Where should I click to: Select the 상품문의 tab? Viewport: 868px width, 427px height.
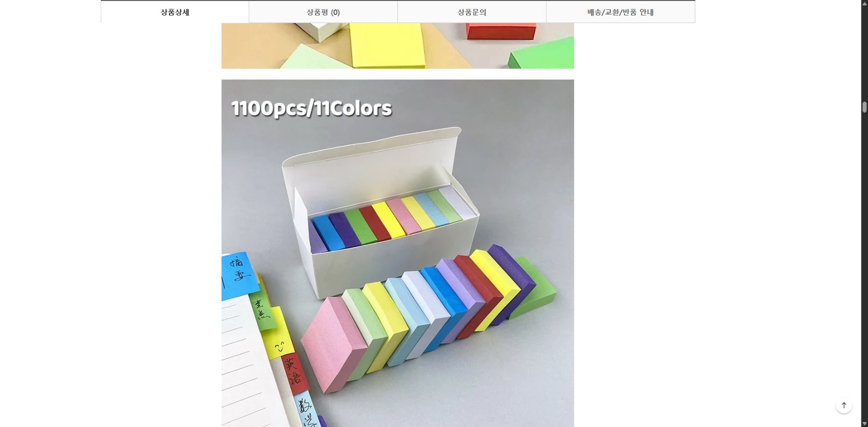[x=472, y=12]
